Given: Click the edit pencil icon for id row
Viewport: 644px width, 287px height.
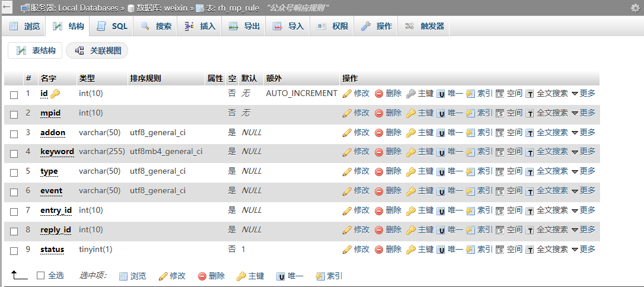Looking at the screenshot, I should click(x=347, y=94).
